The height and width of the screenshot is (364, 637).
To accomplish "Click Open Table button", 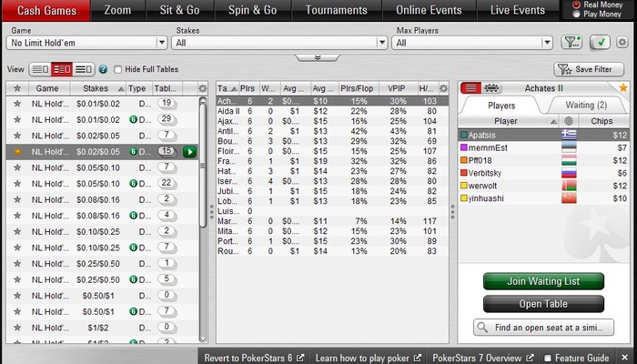I will click(x=543, y=304).
